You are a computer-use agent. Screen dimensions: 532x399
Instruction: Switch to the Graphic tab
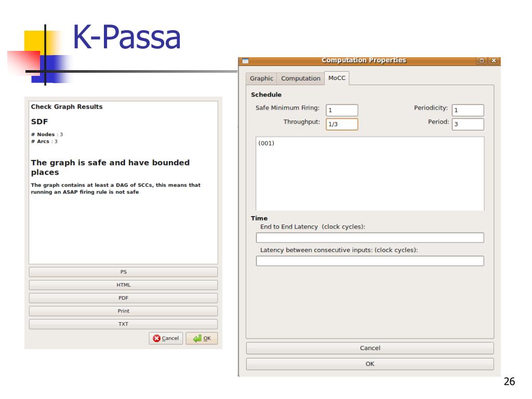pos(261,78)
